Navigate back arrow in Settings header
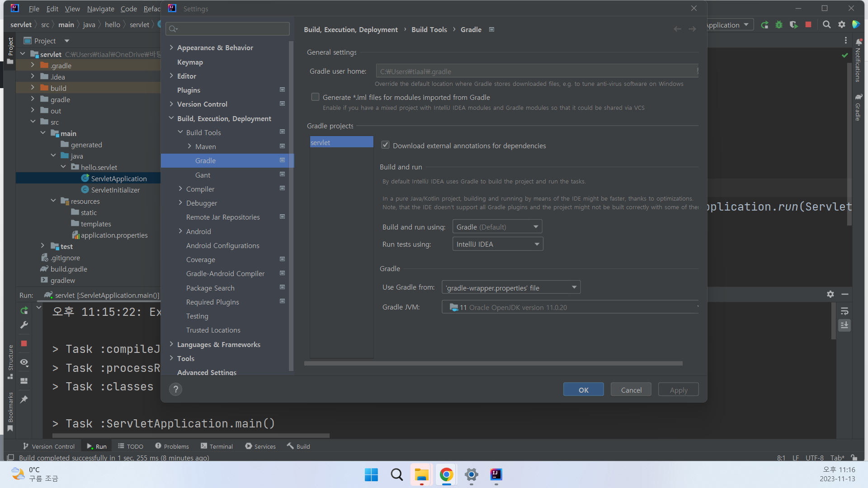This screenshot has height=488, width=868. (x=677, y=29)
